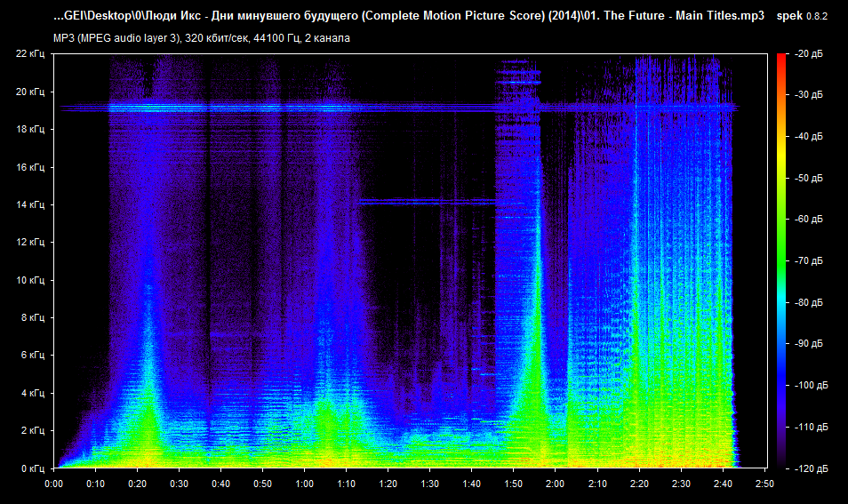Click the short 14 kHz line in spectrogram
The height and width of the screenshot is (504, 848).
coord(427,202)
